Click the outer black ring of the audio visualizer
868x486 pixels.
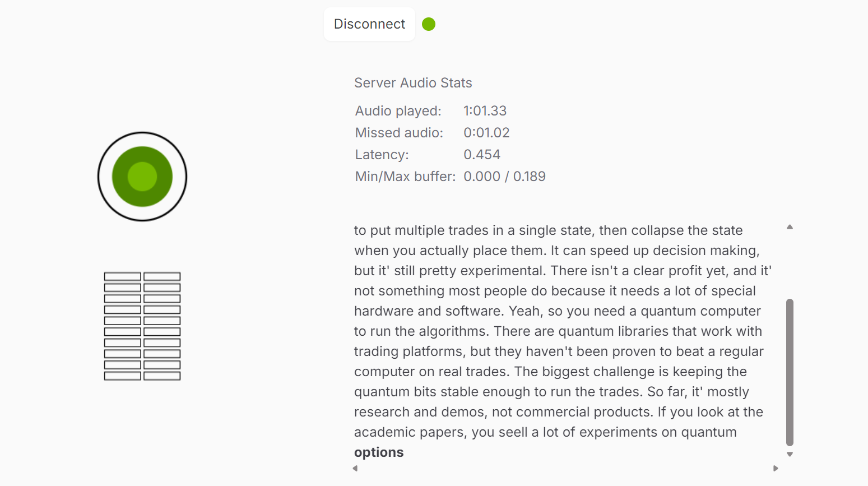[x=142, y=134]
